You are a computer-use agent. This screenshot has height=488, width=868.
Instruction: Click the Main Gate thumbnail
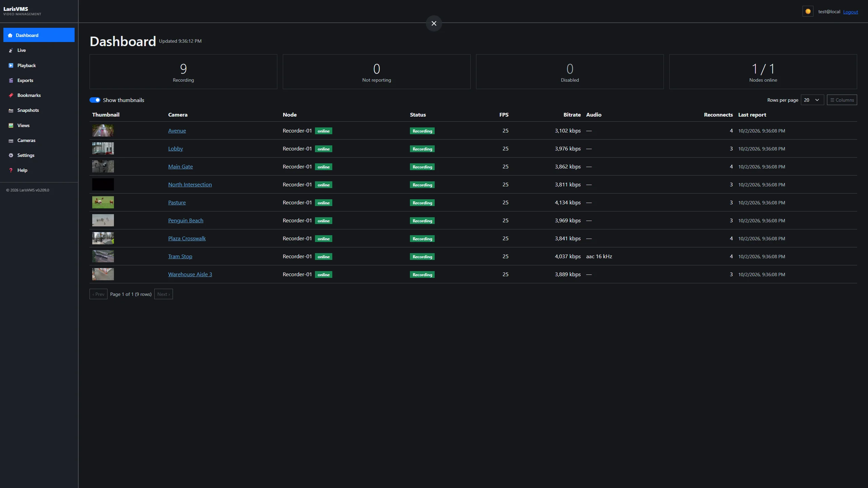click(103, 166)
